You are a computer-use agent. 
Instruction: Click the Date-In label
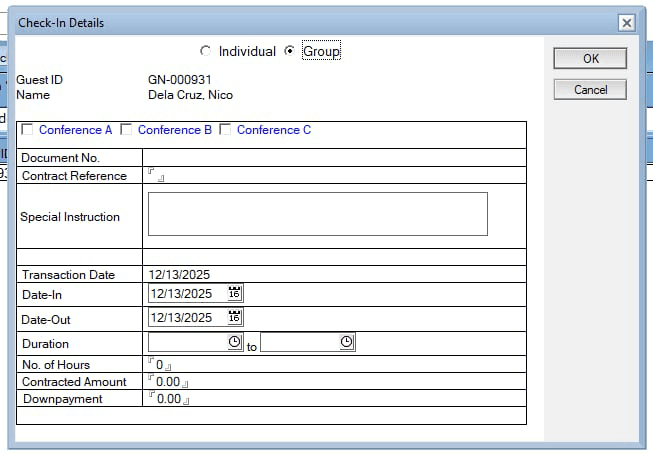point(42,295)
